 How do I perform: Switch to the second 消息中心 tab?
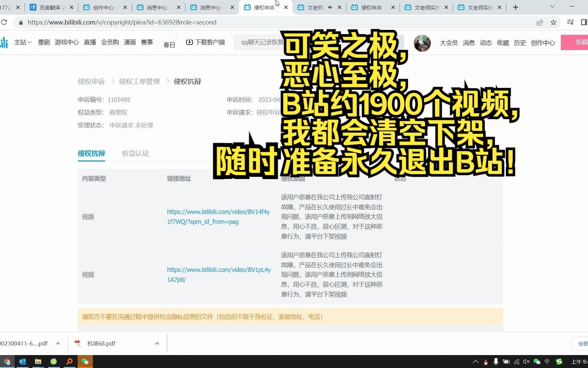(x=211, y=7)
